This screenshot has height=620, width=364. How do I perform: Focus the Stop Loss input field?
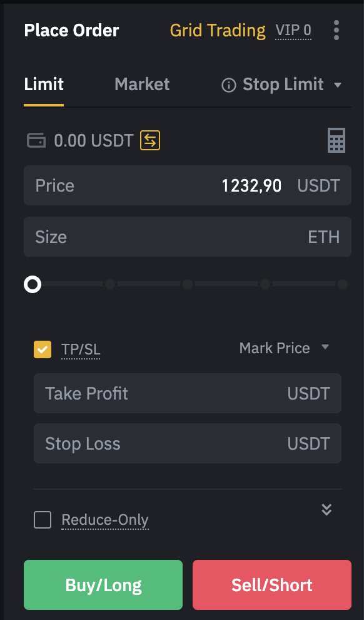tap(188, 443)
